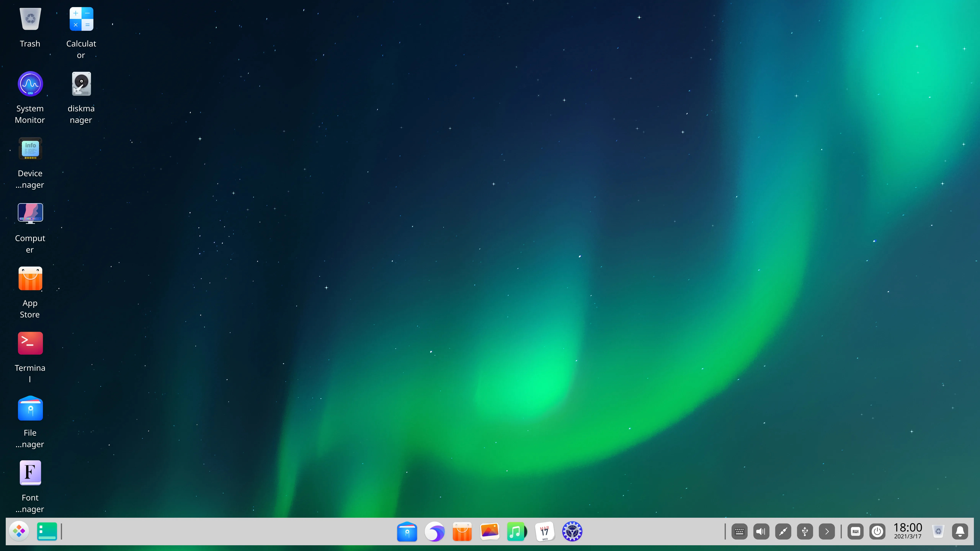The width and height of the screenshot is (980, 551).
Task: Open the Album image viewer in the dock
Action: [489, 531]
